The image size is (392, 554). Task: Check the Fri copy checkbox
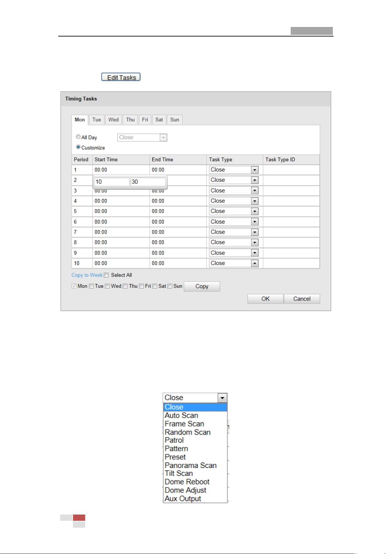(141, 286)
